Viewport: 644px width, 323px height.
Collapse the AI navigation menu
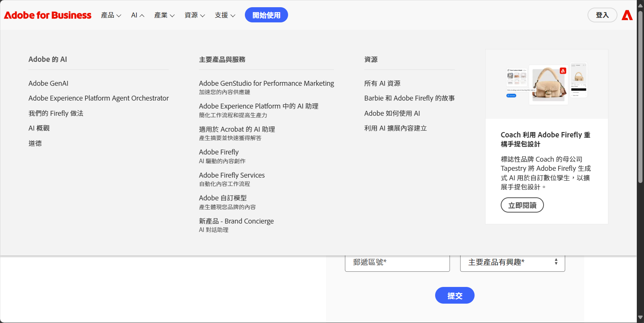coord(138,15)
